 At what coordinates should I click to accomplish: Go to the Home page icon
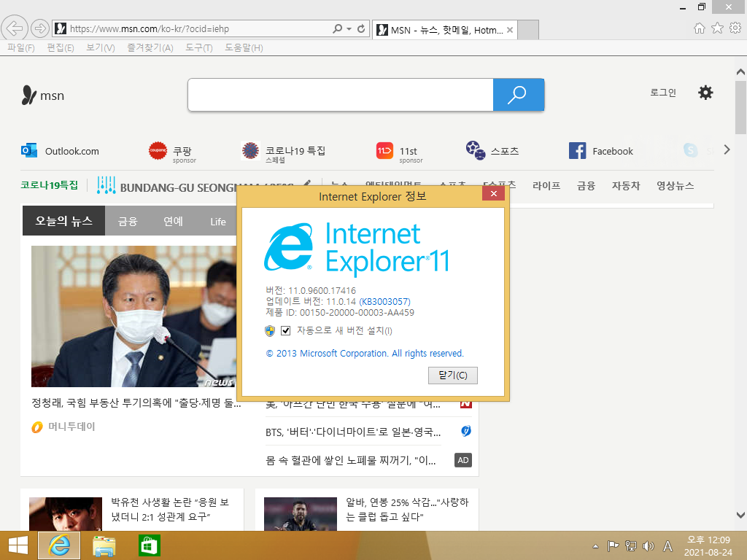coord(700,28)
